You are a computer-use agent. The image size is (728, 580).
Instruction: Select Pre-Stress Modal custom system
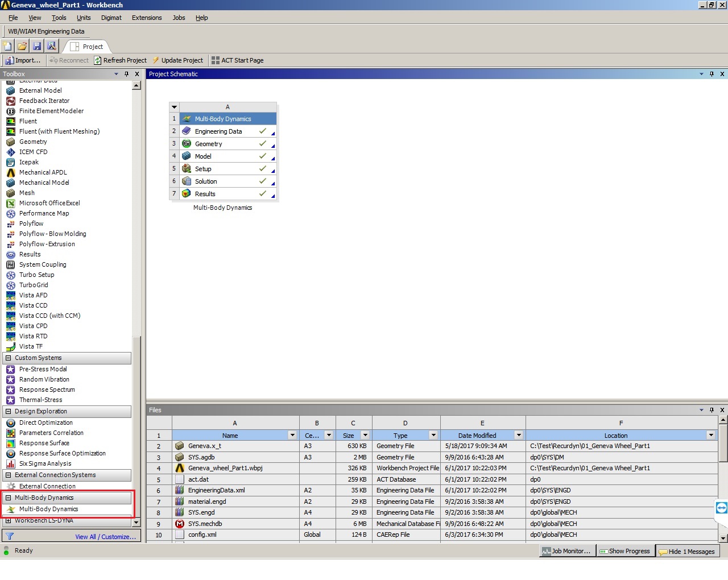(43, 369)
